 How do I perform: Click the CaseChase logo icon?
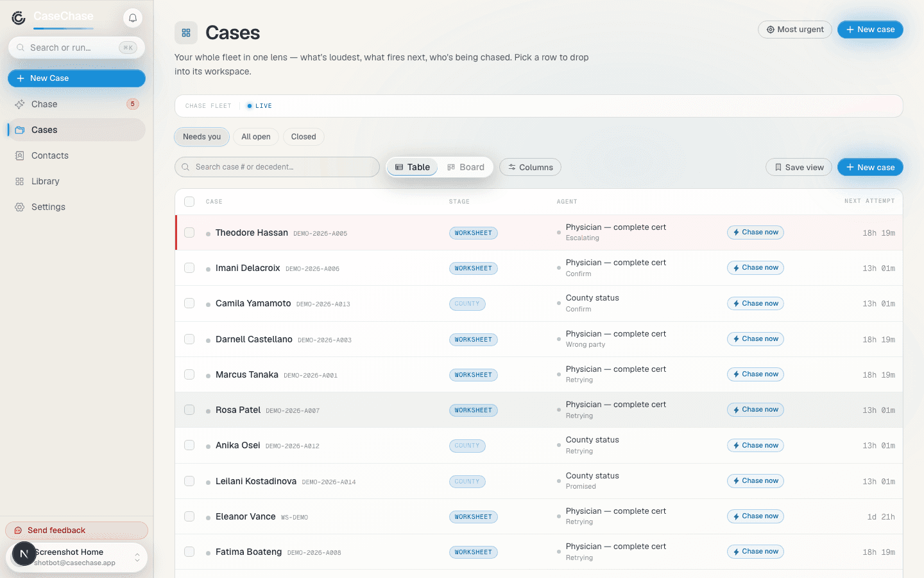[x=19, y=18]
